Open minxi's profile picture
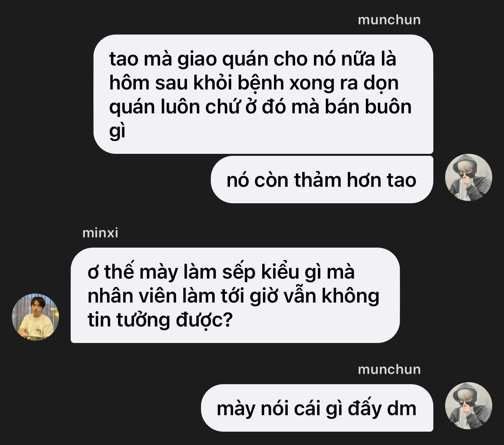 click(x=35, y=317)
